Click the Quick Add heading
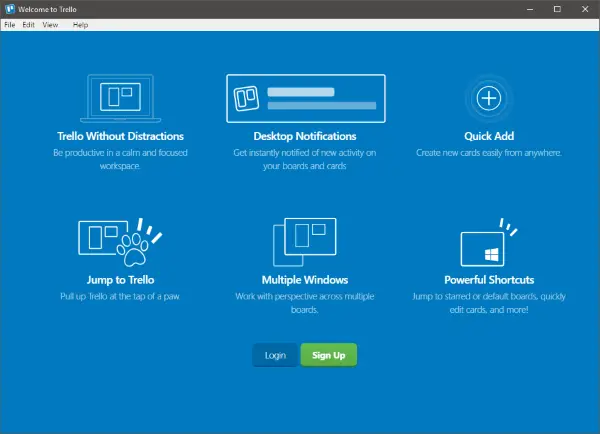This screenshot has height=434, width=600. click(x=489, y=136)
